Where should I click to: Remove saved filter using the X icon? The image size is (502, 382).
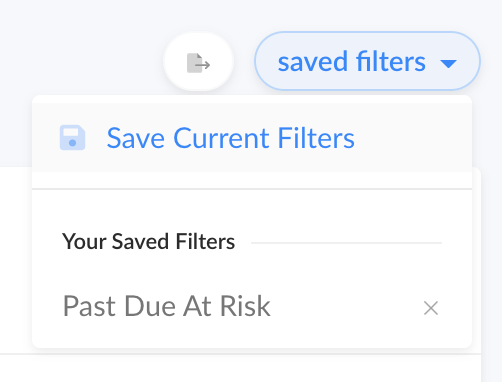tap(431, 308)
